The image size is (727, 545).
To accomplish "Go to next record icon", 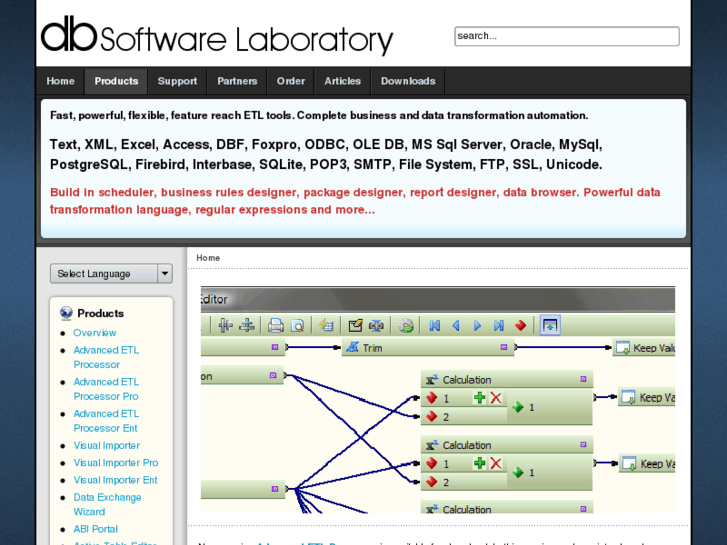I will 477,326.
